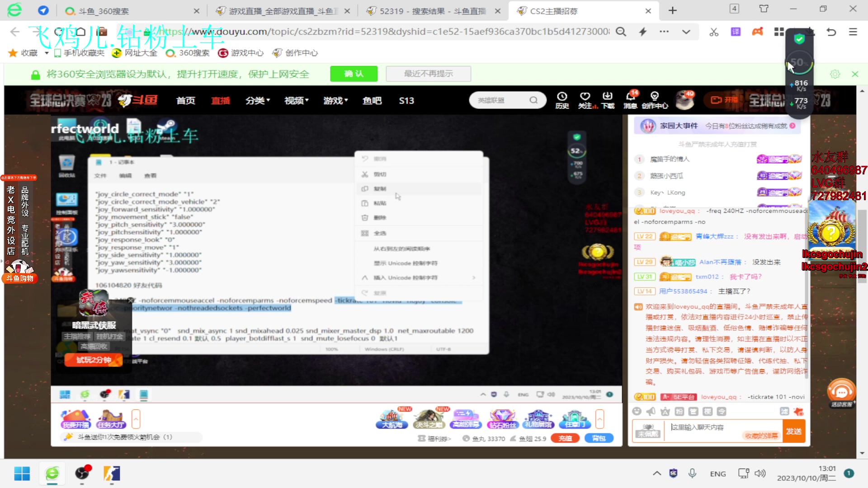868x488 pixels.
Task: Click the microphone icon in system tray
Action: point(692,473)
